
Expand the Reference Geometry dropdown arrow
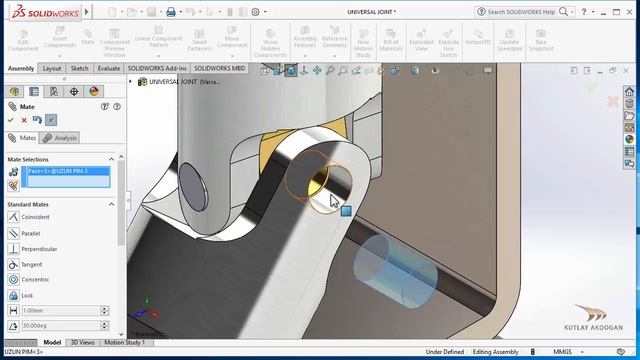[334, 56]
